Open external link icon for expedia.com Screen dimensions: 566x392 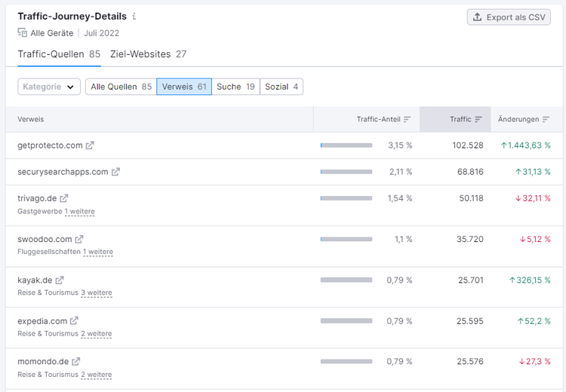74,320
